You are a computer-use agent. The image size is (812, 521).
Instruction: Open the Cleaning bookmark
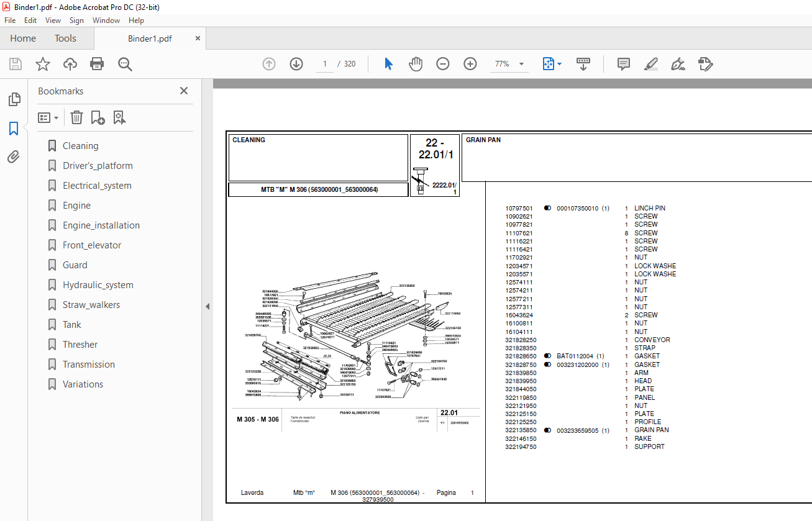tap(80, 146)
